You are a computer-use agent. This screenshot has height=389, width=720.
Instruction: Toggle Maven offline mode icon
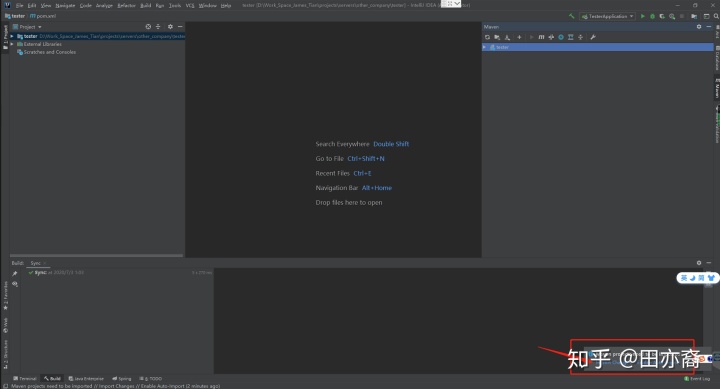click(x=551, y=37)
